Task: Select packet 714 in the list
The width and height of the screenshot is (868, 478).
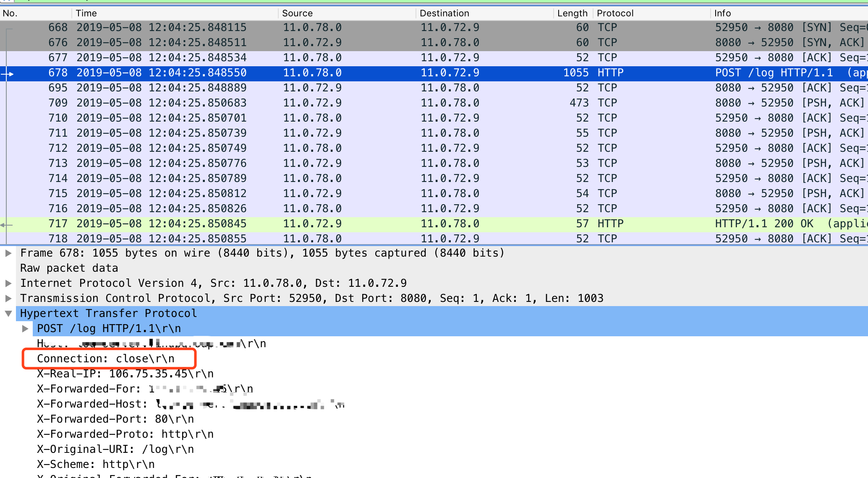Action: pos(434,179)
